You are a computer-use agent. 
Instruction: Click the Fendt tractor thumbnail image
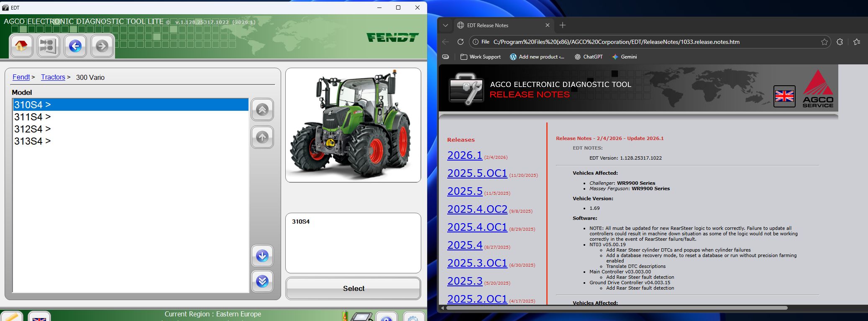tap(353, 125)
